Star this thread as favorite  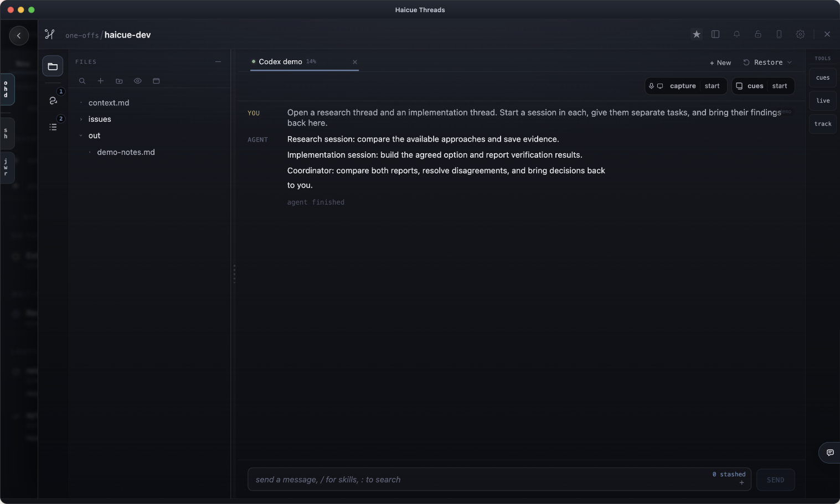697,34
